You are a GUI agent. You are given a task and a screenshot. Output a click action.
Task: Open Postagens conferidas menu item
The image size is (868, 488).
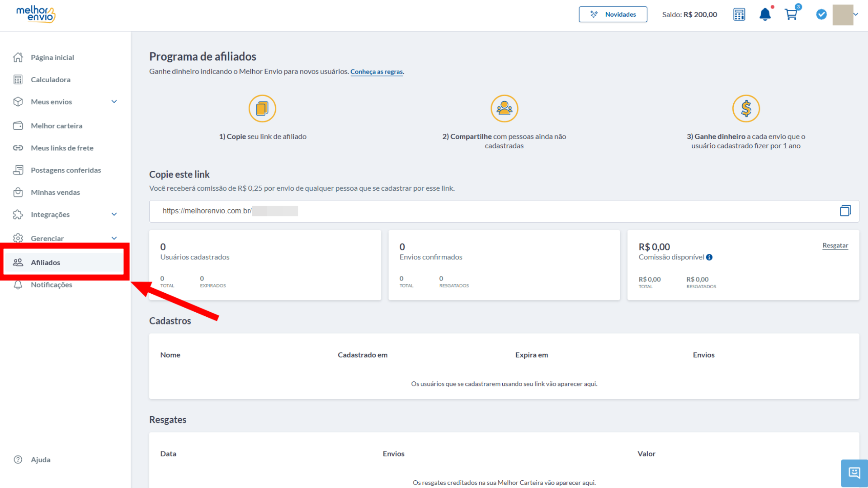[x=66, y=170]
